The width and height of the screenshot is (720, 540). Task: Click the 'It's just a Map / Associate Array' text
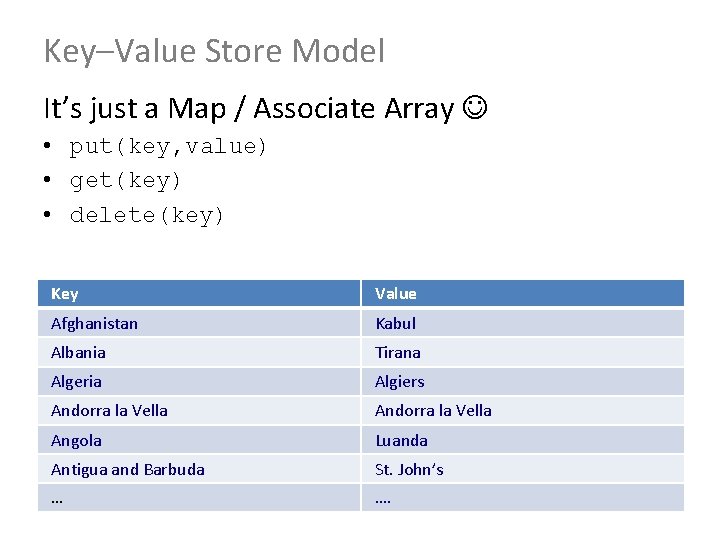pos(248,109)
